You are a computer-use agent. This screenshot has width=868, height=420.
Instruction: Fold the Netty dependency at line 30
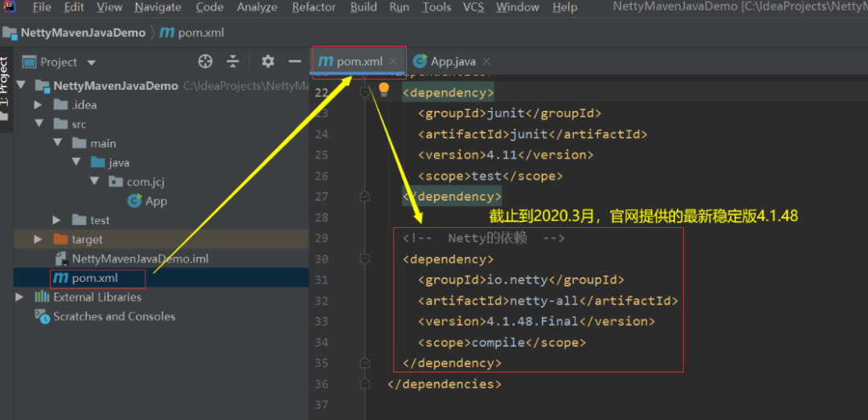point(364,259)
